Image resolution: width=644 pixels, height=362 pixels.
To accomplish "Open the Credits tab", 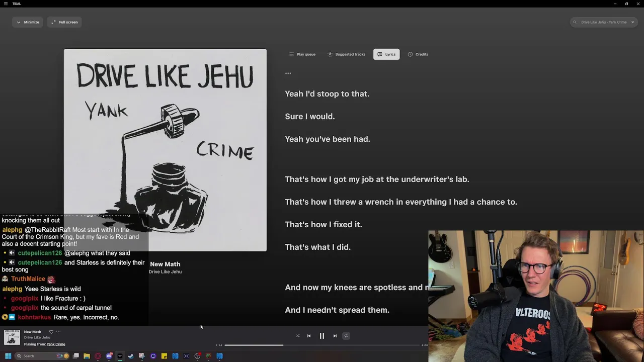I will (418, 54).
